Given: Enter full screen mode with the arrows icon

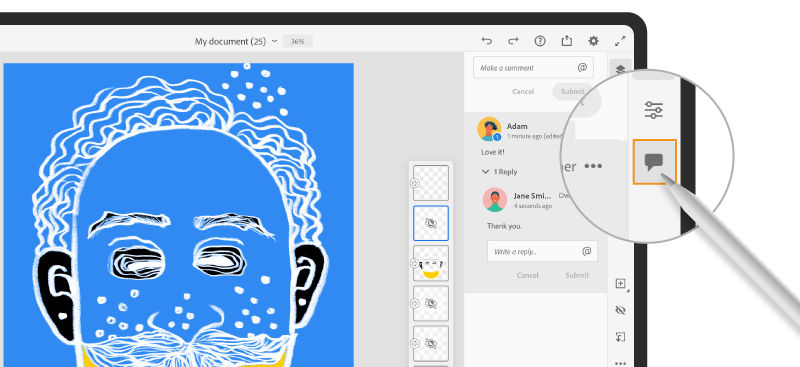Looking at the screenshot, I should tap(620, 41).
